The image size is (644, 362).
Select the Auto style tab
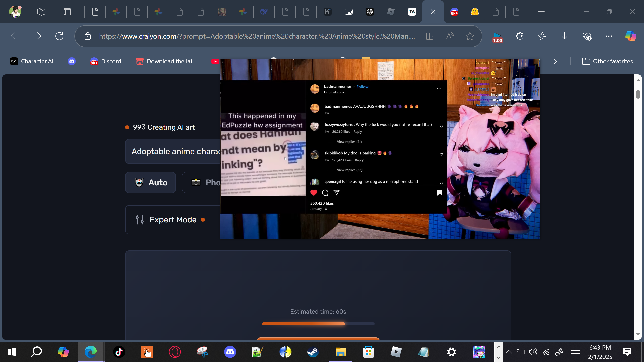[150, 183]
